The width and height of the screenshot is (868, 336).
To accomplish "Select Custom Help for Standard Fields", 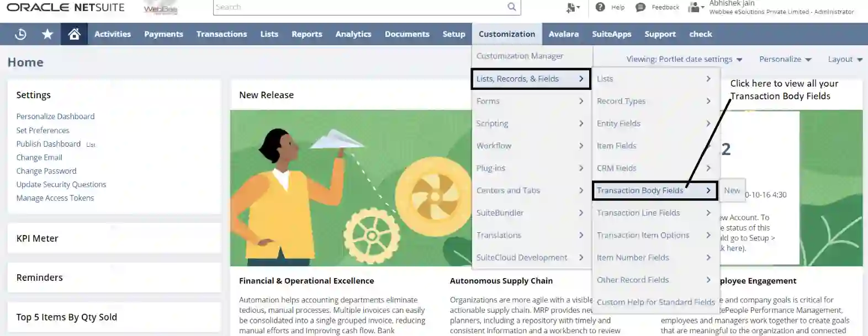I will (x=656, y=302).
